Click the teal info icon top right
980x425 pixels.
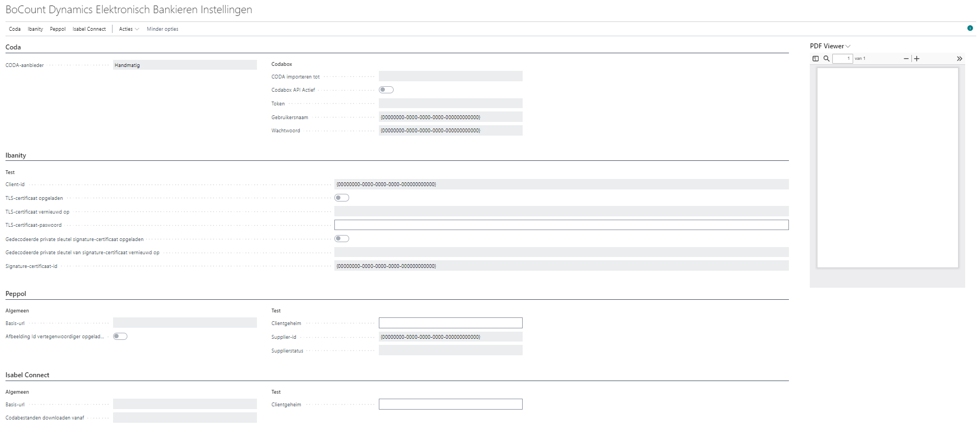tap(970, 28)
